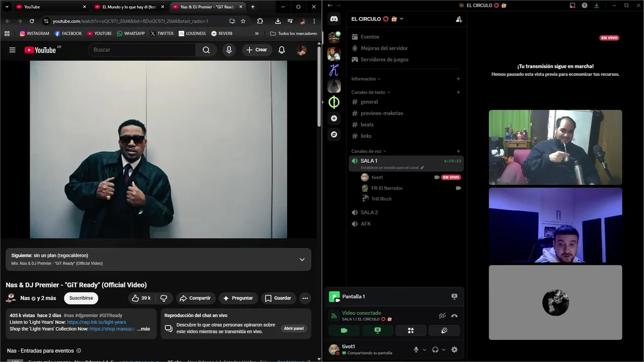Click into the YouTube Buscar search field
This screenshot has height=362, width=644.
[142, 50]
